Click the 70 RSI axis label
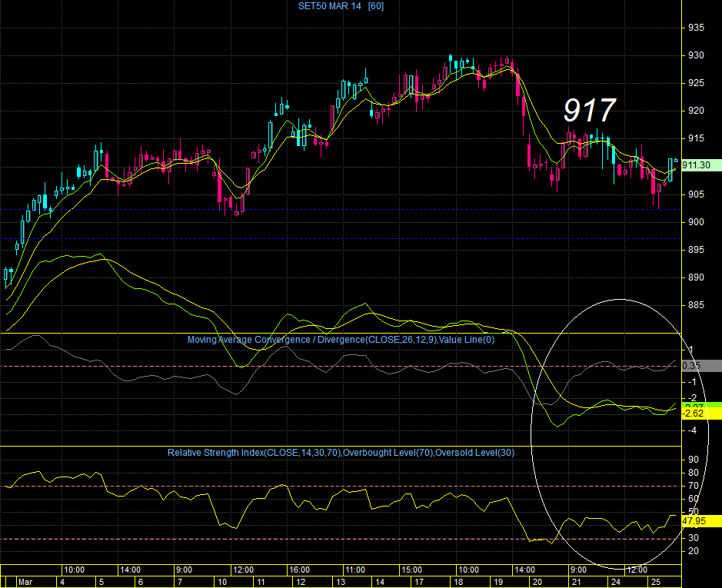This screenshot has height=588, width=722. (693, 486)
